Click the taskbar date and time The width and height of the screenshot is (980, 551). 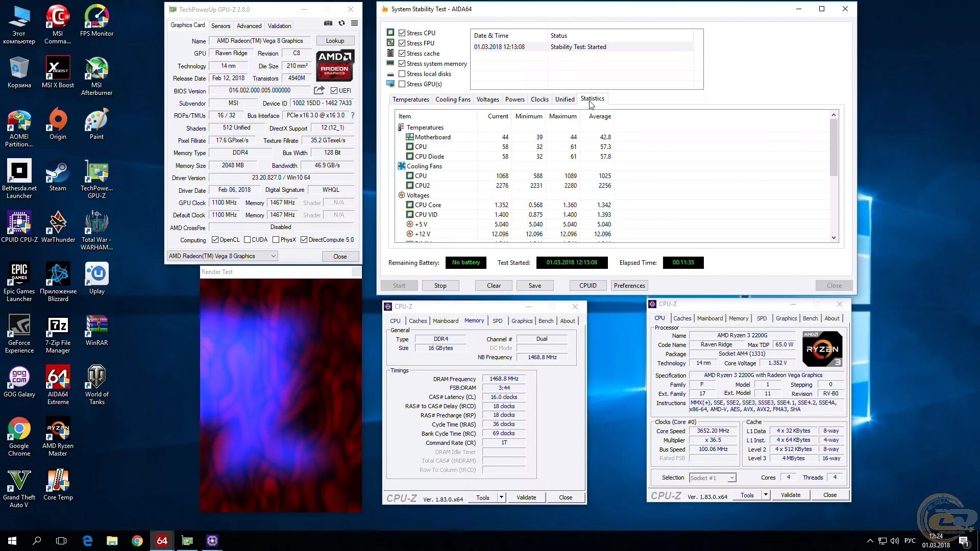936,541
